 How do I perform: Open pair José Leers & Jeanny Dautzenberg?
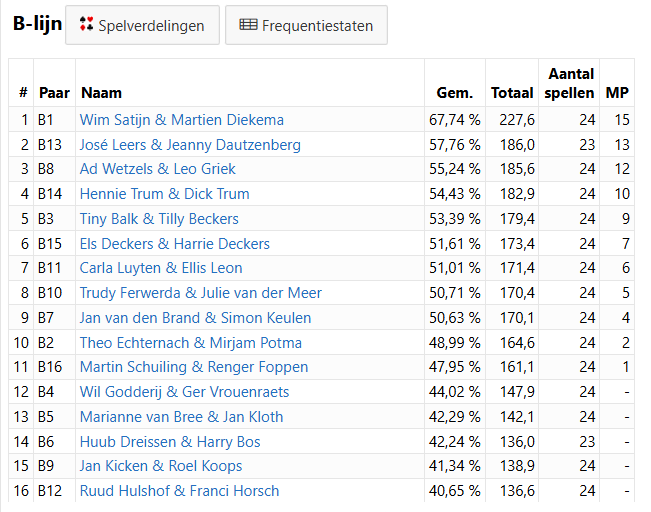pos(190,145)
